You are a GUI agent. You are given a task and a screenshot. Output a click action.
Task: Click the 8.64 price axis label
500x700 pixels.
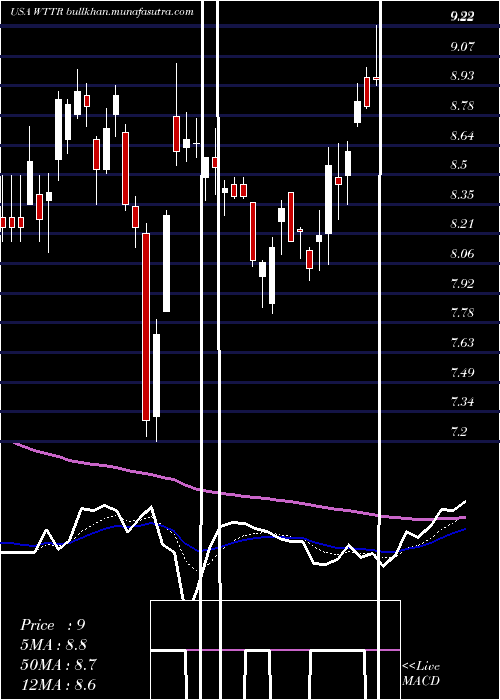(x=462, y=135)
